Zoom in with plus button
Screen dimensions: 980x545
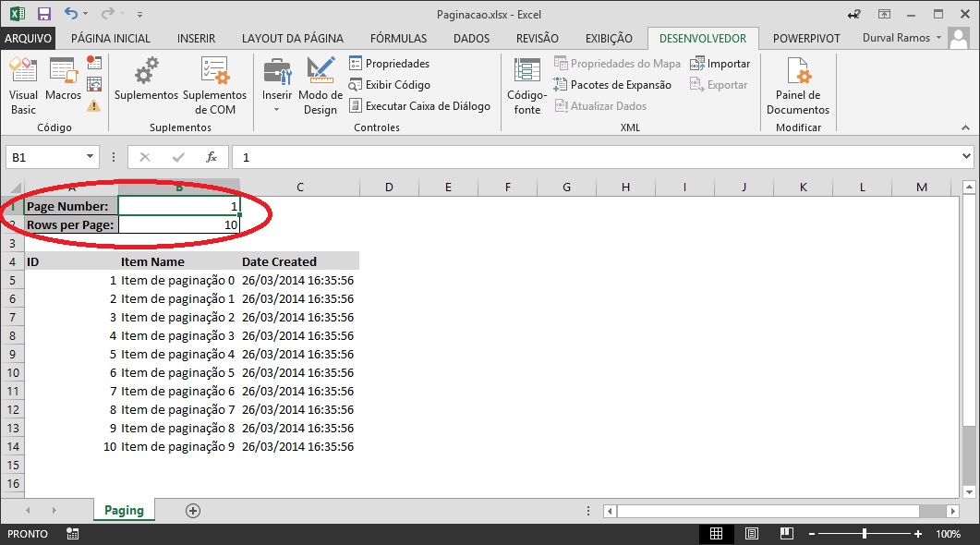pos(917,534)
